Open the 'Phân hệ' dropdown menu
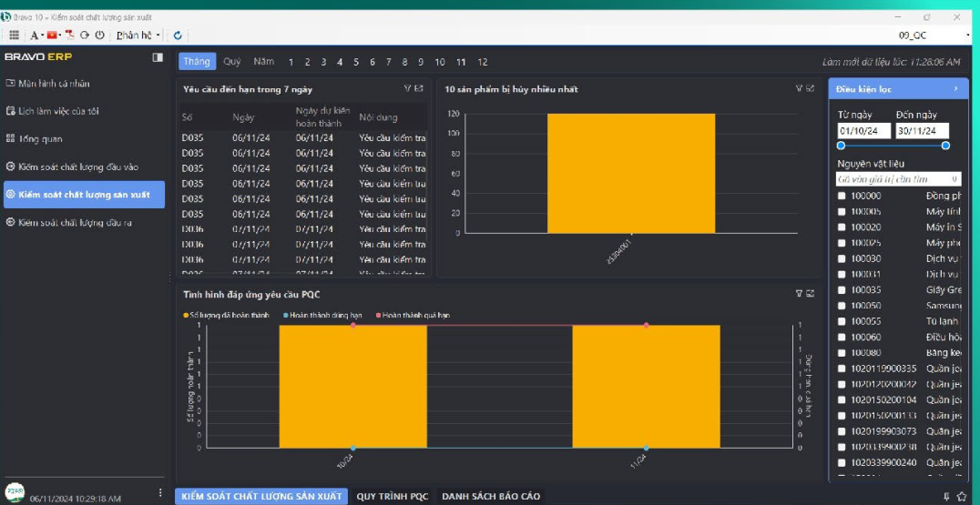 click(138, 35)
